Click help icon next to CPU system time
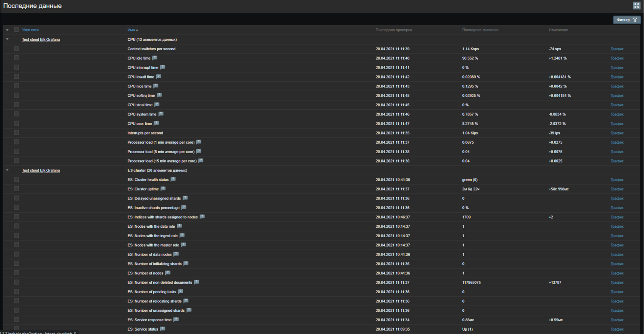The width and height of the screenshot is (644, 334). click(x=161, y=114)
